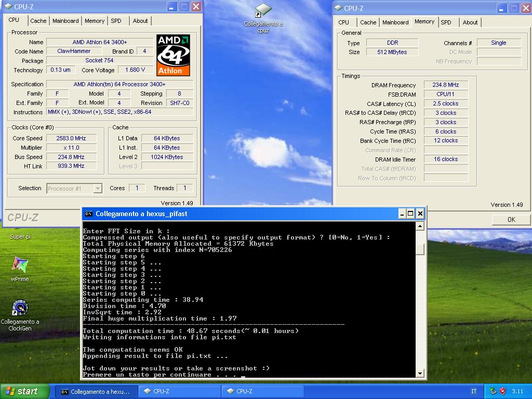Click the AMD Athlon 64 logo
This screenshot has width=532, height=399.
[x=173, y=55]
